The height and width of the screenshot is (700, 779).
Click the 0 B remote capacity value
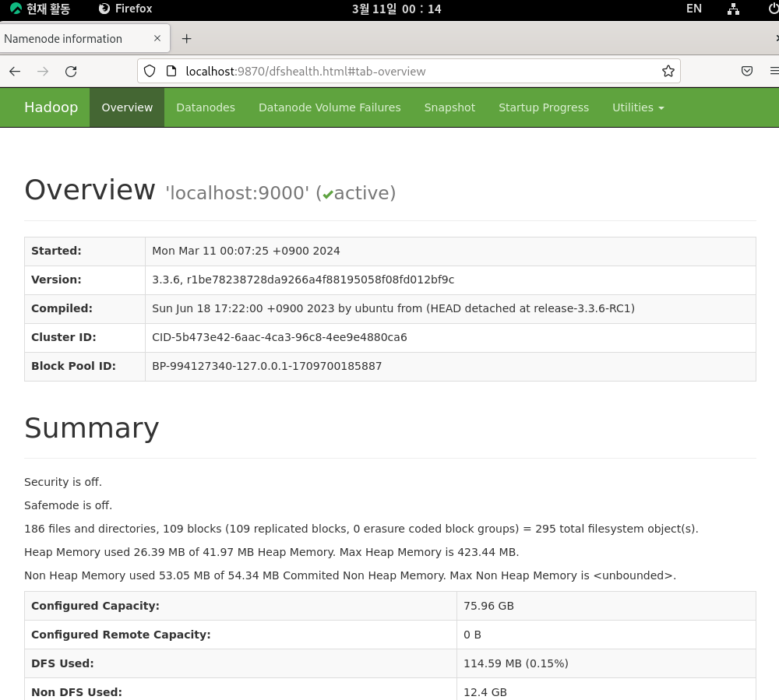473,635
